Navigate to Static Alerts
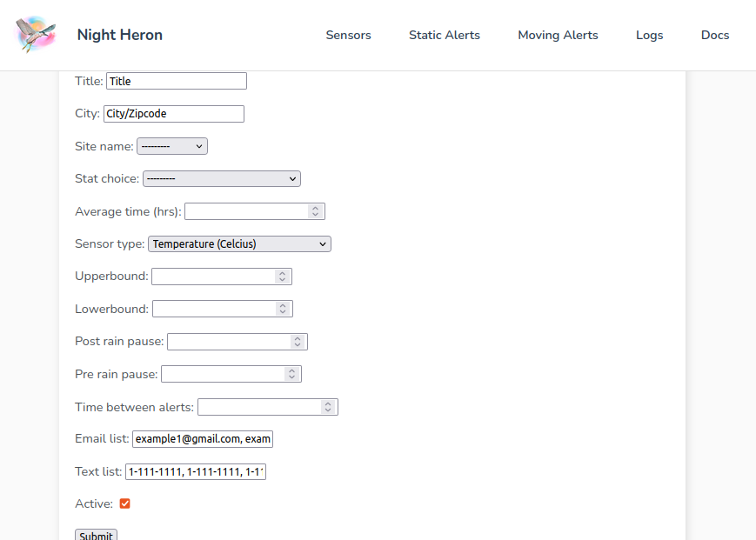This screenshot has width=756, height=540. point(444,35)
